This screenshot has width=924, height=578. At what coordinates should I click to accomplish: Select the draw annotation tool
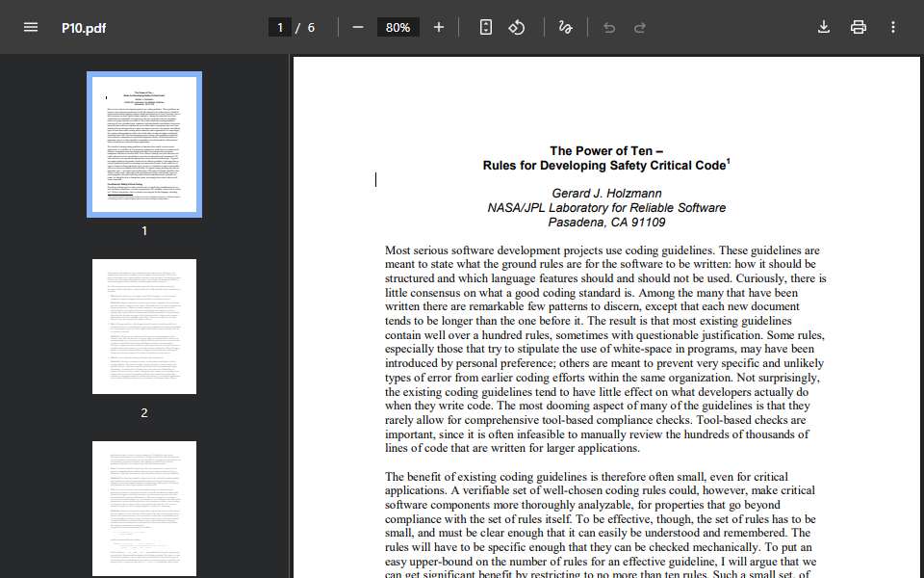coord(565,27)
